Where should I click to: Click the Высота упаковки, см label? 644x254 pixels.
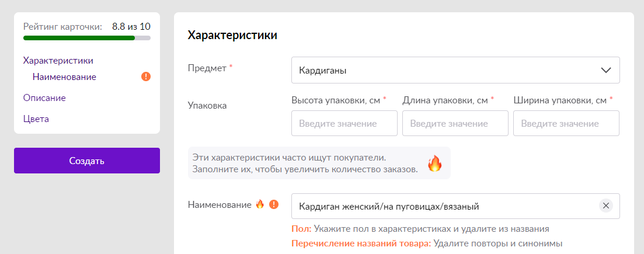click(339, 100)
